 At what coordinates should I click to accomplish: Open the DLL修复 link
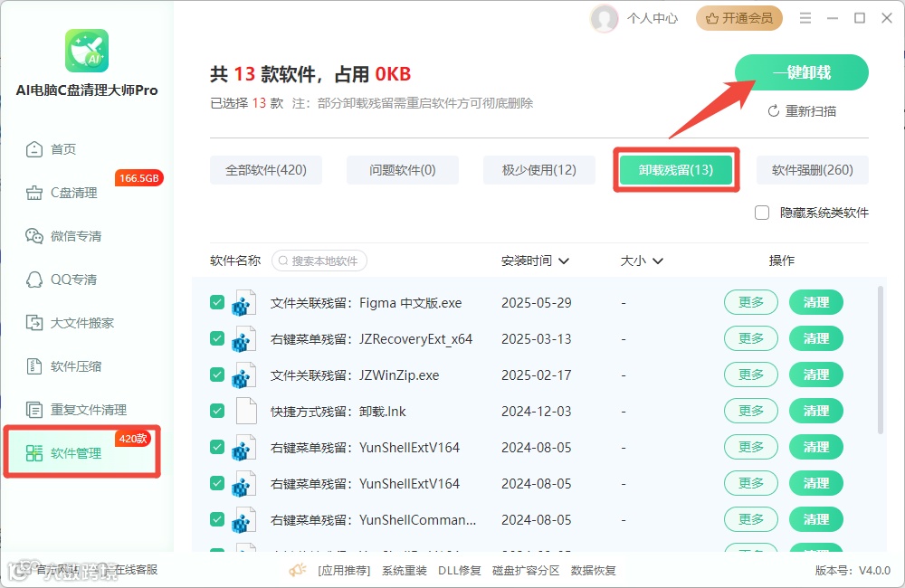[x=460, y=571]
